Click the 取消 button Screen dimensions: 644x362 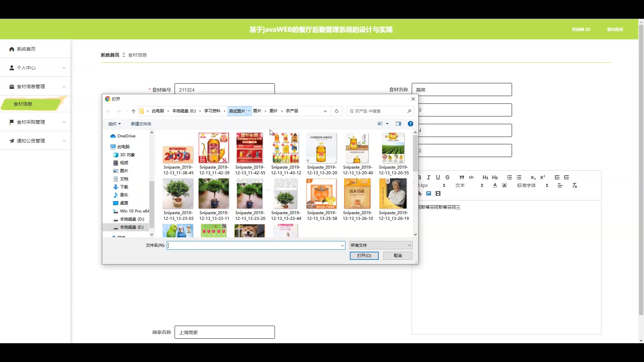398,256
